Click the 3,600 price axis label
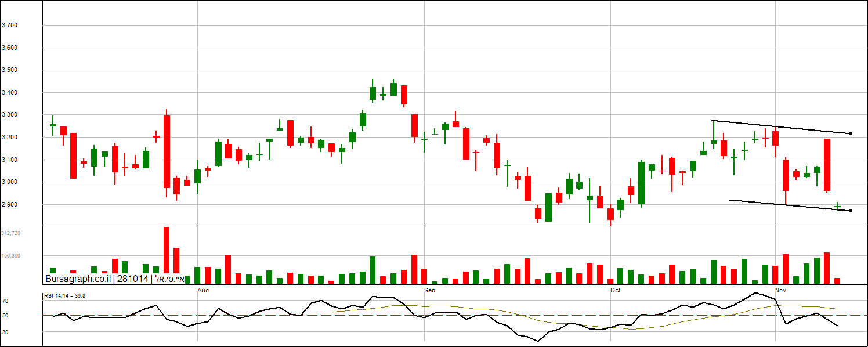This screenshot has width=868, height=347. coord(10,48)
